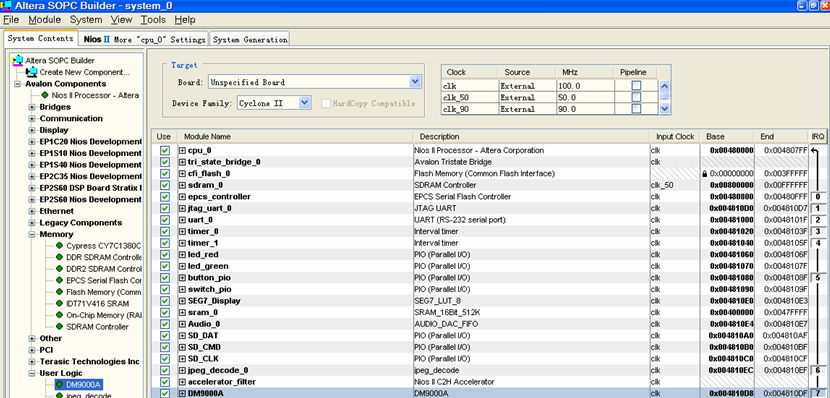Click the clock table scroll up arrow
The height and width of the screenshot is (398, 830).
tap(665, 86)
